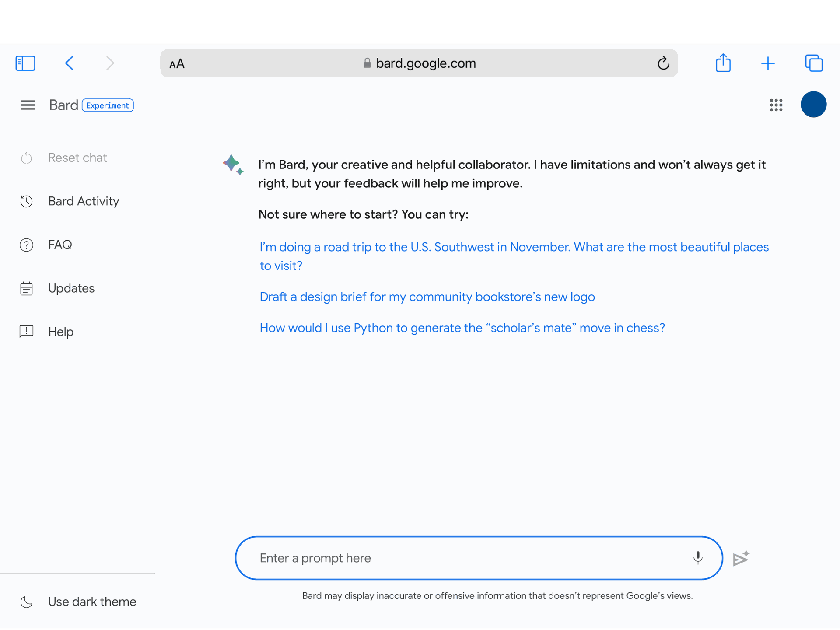Toggle the Safari sidebar panel icon

25,63
